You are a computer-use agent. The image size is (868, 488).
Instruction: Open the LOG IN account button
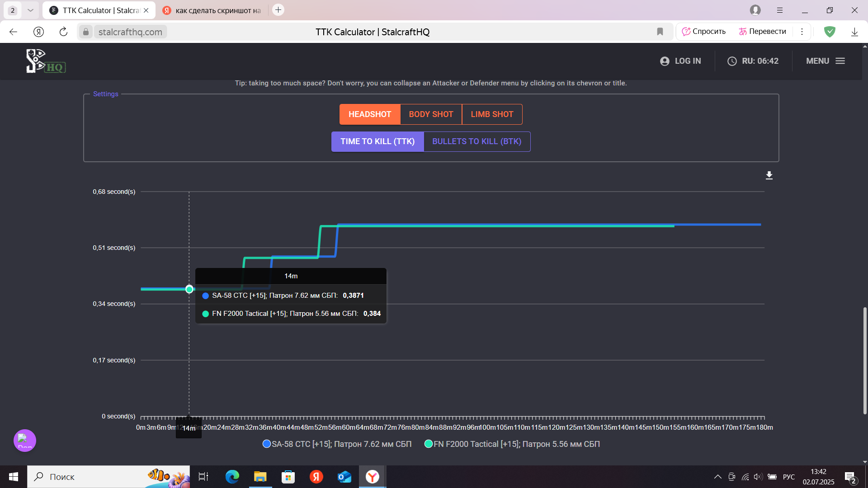680,61
